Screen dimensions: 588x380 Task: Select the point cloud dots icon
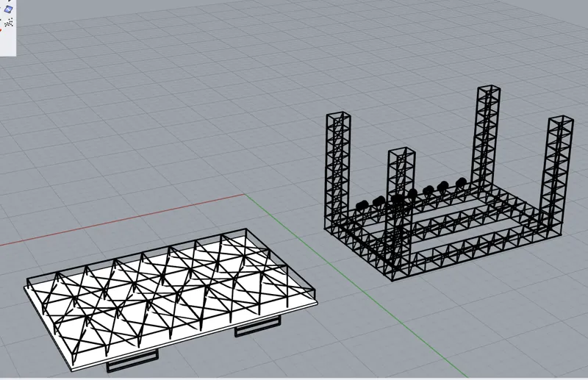10,23
